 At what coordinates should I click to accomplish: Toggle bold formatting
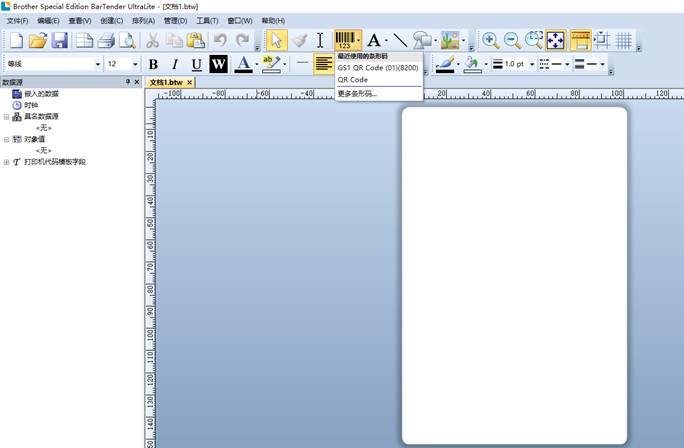153,65
